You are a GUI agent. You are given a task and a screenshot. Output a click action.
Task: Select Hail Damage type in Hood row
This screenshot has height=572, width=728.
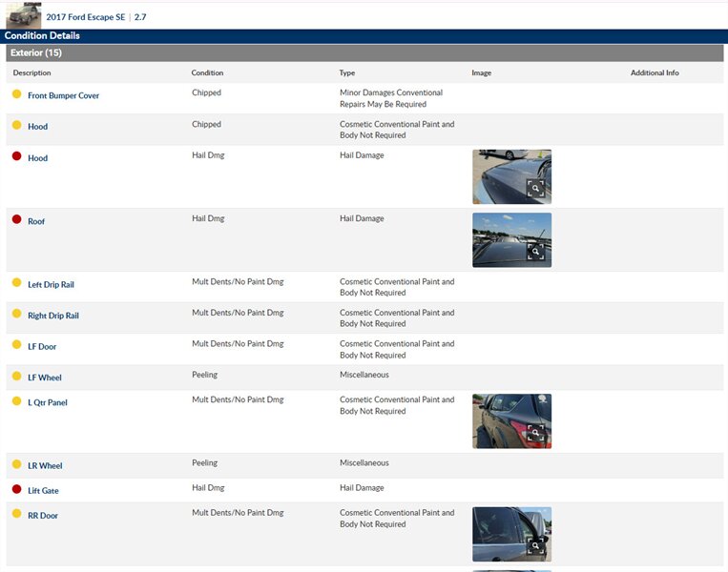coord(362,155)
